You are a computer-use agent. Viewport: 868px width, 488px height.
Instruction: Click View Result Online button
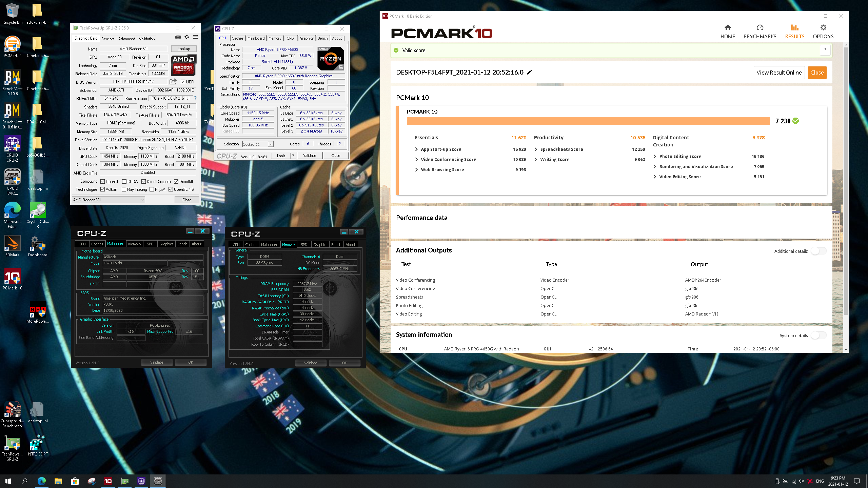click(779, 73)
